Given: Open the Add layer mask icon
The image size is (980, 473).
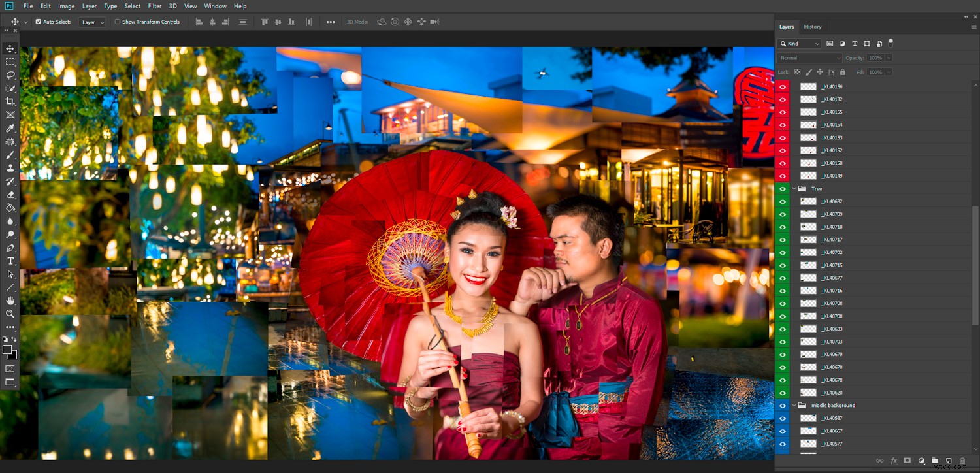Looking at the screenshot, I should click(x=907, y=461).
